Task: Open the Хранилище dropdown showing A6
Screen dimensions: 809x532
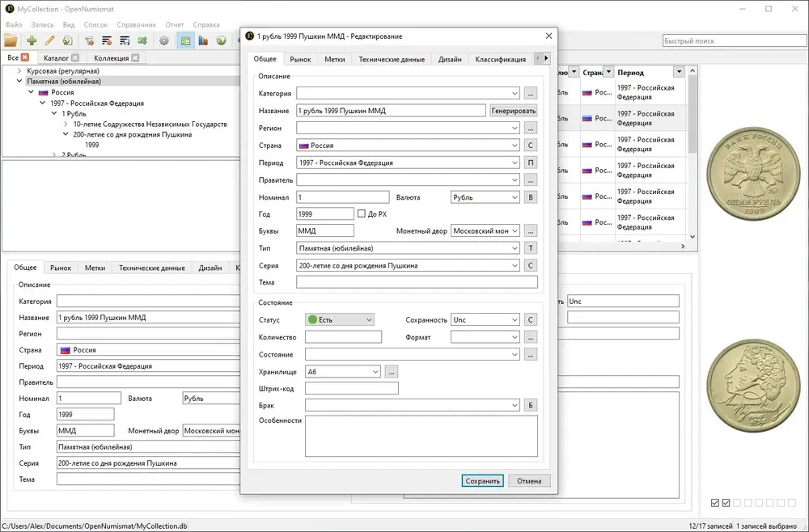Action: [x=342, y=372]
